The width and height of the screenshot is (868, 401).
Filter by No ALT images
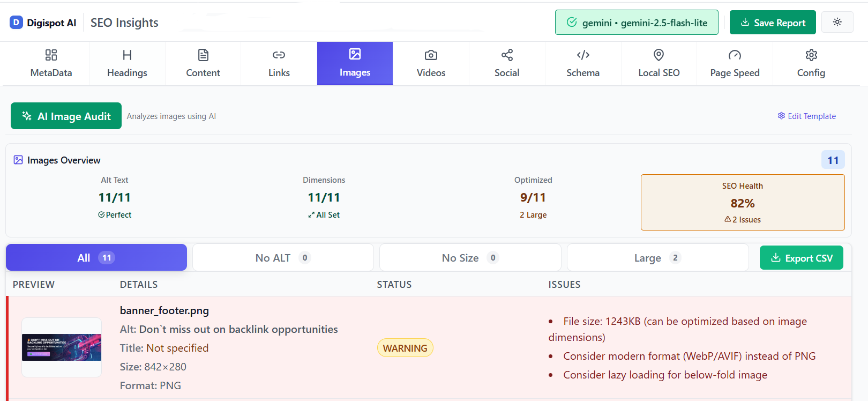tap(283, 257)
